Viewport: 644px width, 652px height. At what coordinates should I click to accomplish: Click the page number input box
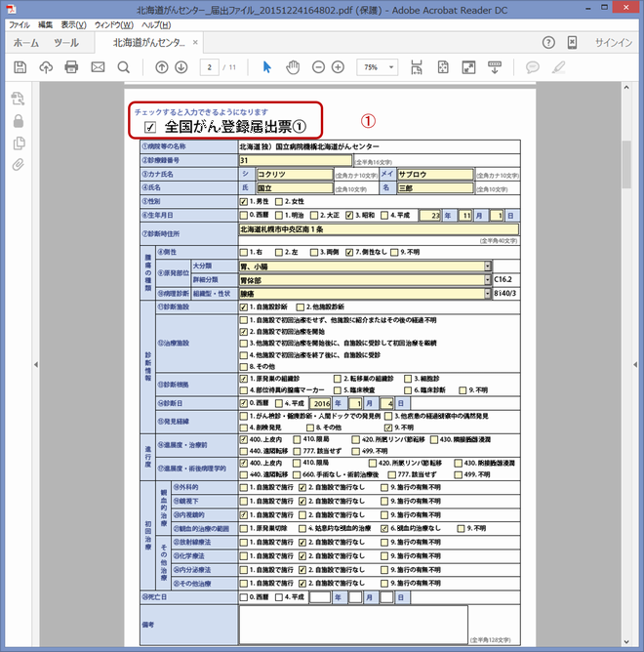(210, 67)
